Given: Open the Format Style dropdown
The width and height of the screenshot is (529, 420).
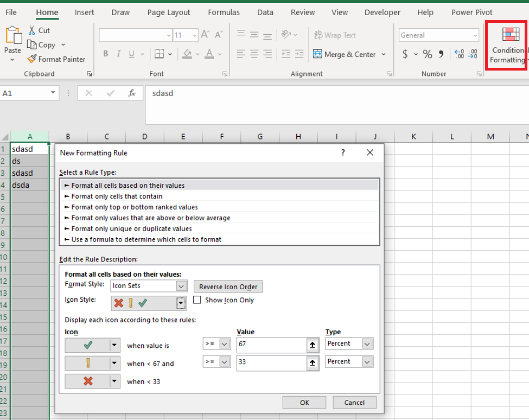Looking at the screenshot, I should (x=181, y=286).
